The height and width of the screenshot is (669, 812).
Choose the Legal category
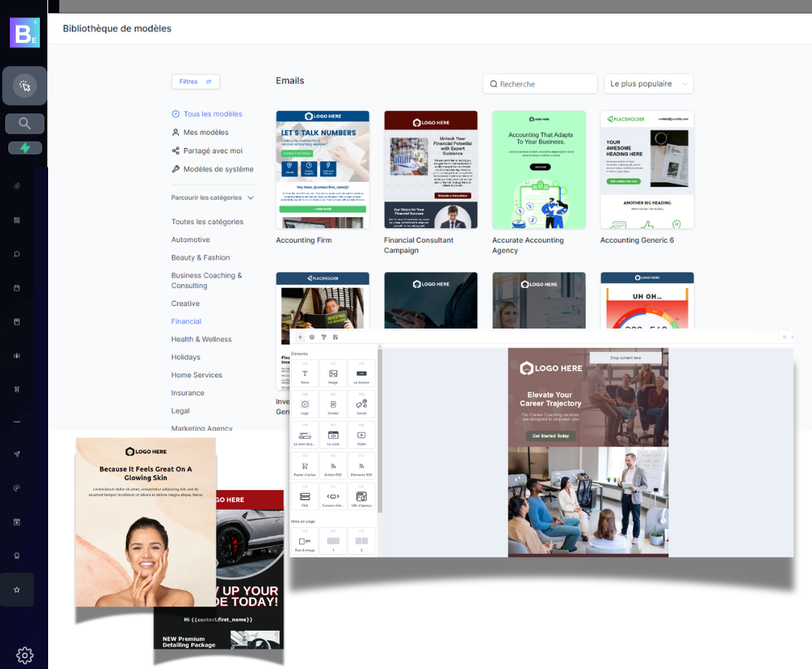(x=180, y=410)
